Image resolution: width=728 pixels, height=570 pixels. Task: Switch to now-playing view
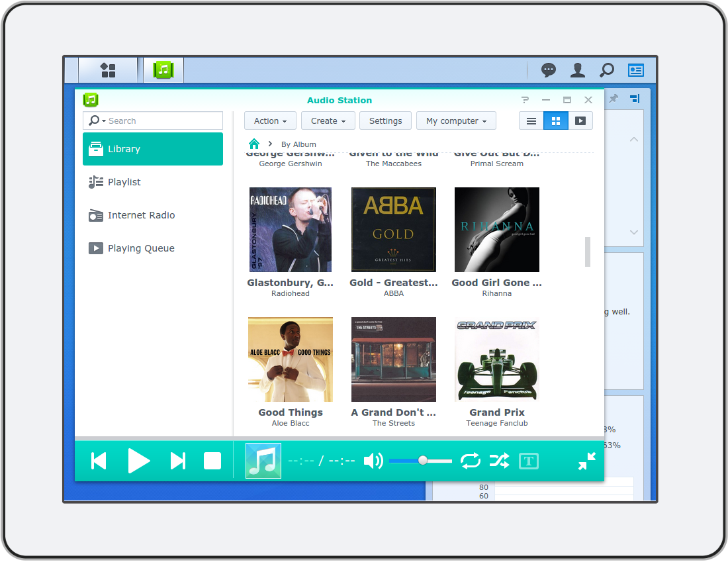point(580,120)
